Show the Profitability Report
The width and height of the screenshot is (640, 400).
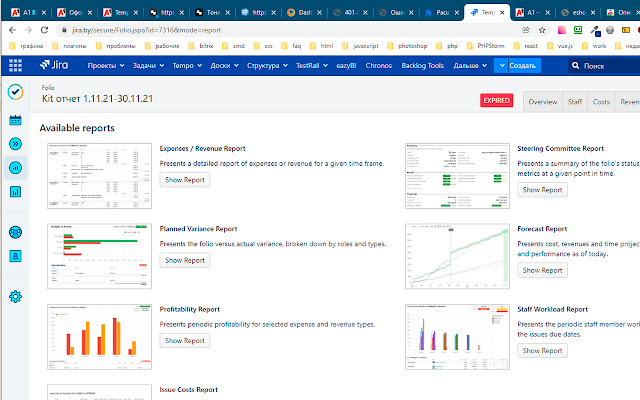(x=184, y=340)
